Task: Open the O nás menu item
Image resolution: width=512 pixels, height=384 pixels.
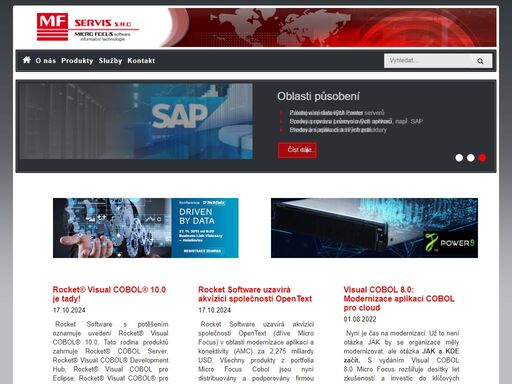Action: tap(46, 61)
